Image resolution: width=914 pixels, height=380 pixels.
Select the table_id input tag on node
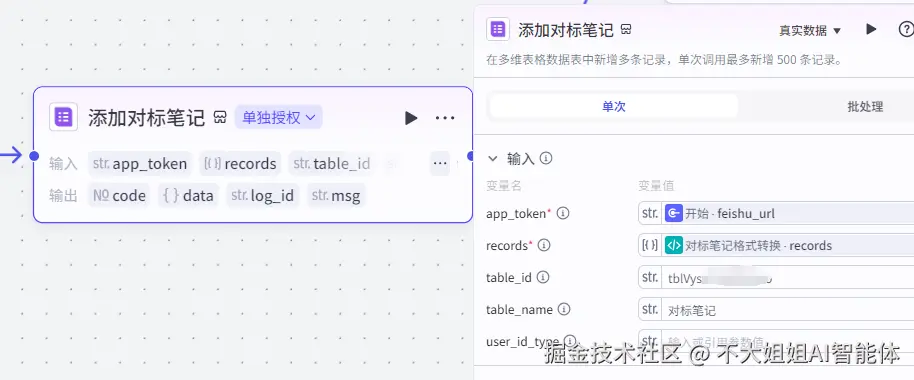click(332, 164)
